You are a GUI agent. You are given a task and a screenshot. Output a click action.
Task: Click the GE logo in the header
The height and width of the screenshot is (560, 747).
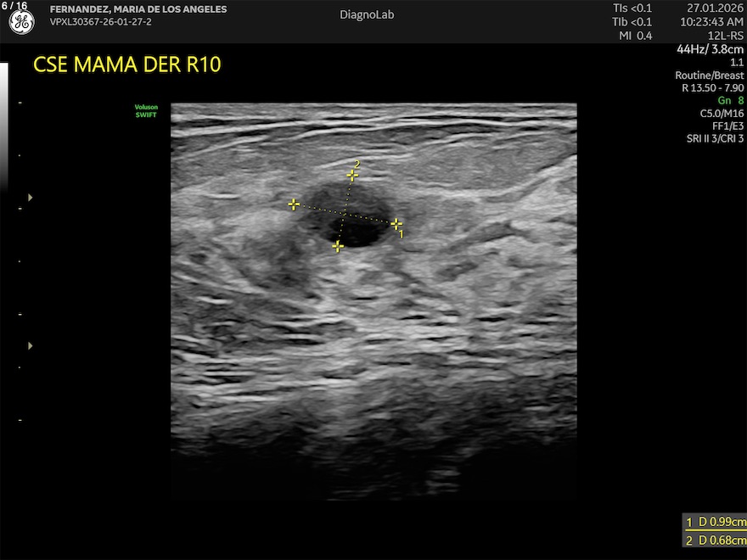pos(21,23)
